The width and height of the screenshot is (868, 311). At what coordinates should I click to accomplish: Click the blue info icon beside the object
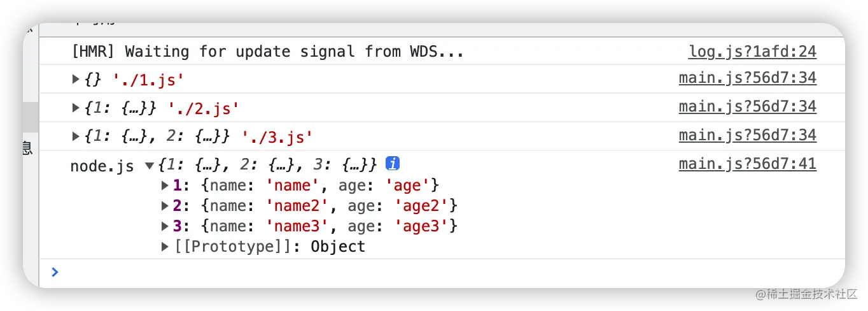pos(393,164)
